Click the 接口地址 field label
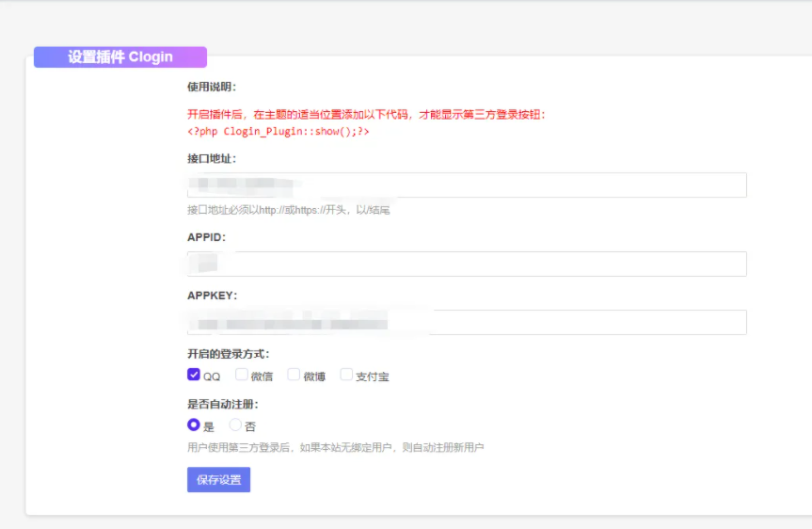Screen dimensions: 812x529 click(212, 158)
